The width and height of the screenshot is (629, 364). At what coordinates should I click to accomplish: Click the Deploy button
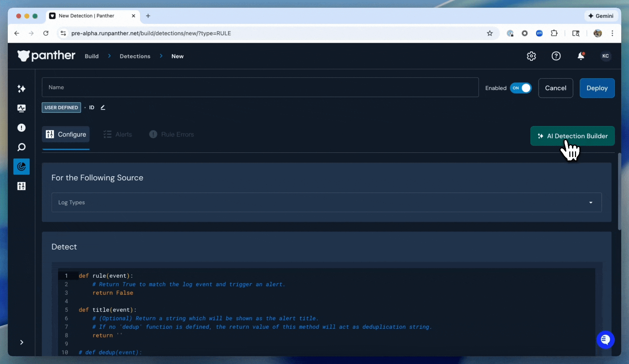(597, 88)
